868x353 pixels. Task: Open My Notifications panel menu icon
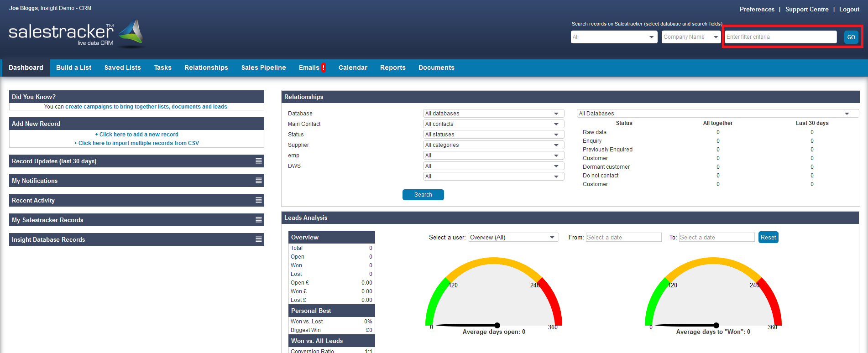pos(259,181)
